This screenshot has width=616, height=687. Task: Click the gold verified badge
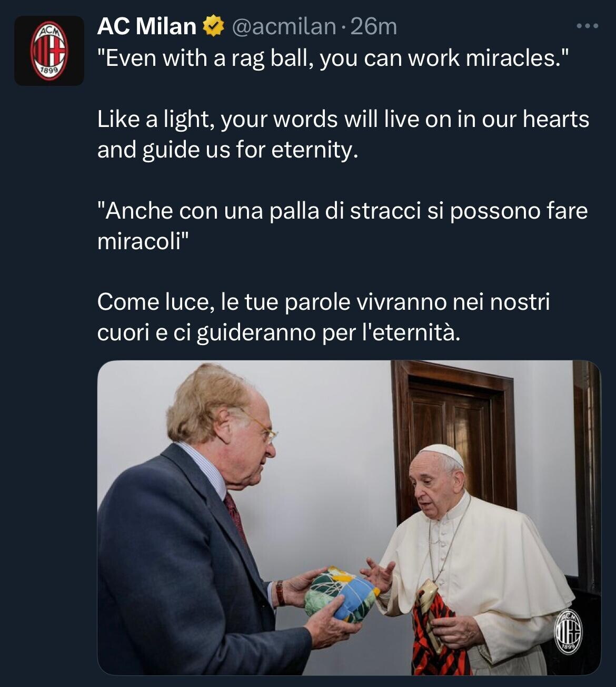[x=213, y=26]
